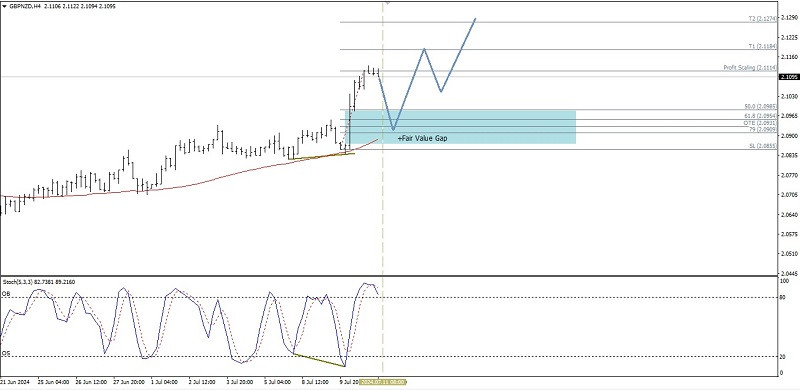Select the 50.0 (2.0985) Fibonacci label
This screenshot has width=800, height=390.
tap(761, 107)
